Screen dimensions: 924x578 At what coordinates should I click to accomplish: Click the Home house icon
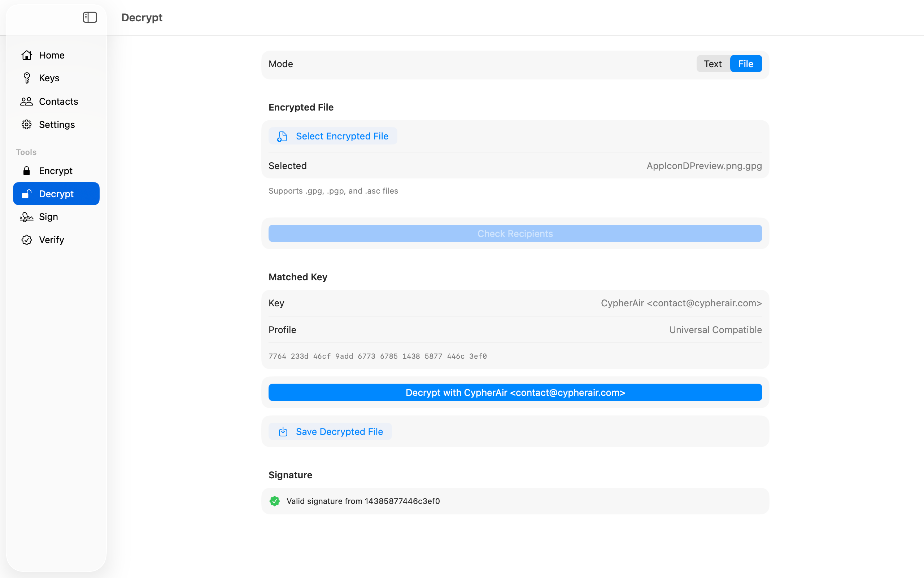pyautogui.click(x=27, y=55)
